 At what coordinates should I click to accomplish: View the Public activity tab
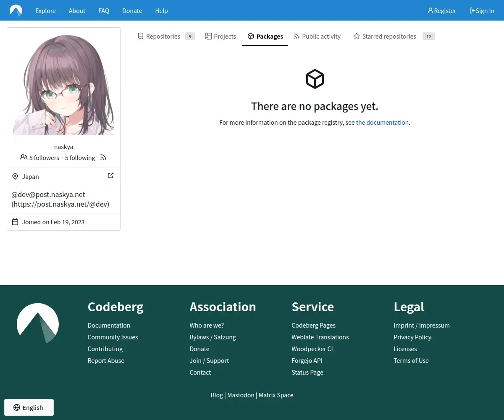317,36
